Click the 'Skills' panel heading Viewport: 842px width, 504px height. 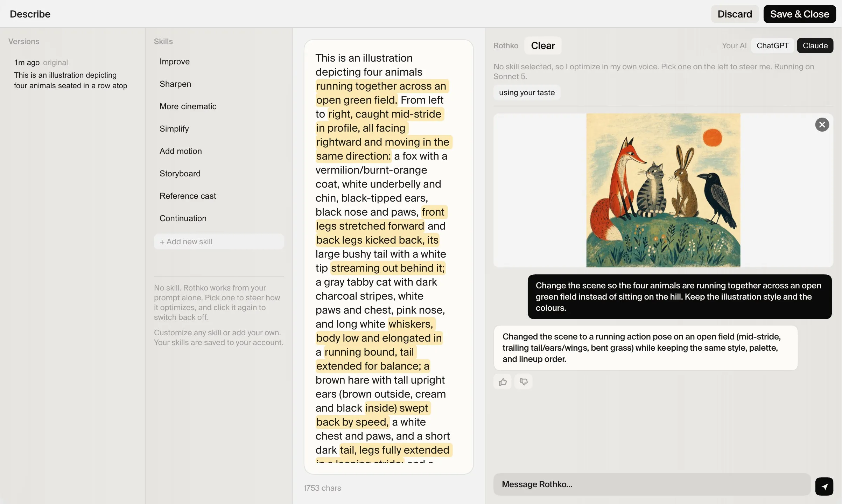[163, 41]
